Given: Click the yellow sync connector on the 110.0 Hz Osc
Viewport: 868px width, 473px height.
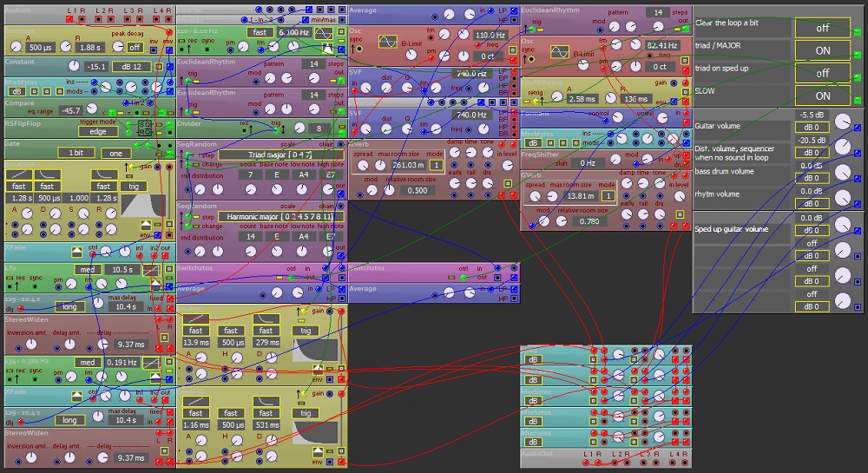Looking at the screenshot, I should 359,49.
